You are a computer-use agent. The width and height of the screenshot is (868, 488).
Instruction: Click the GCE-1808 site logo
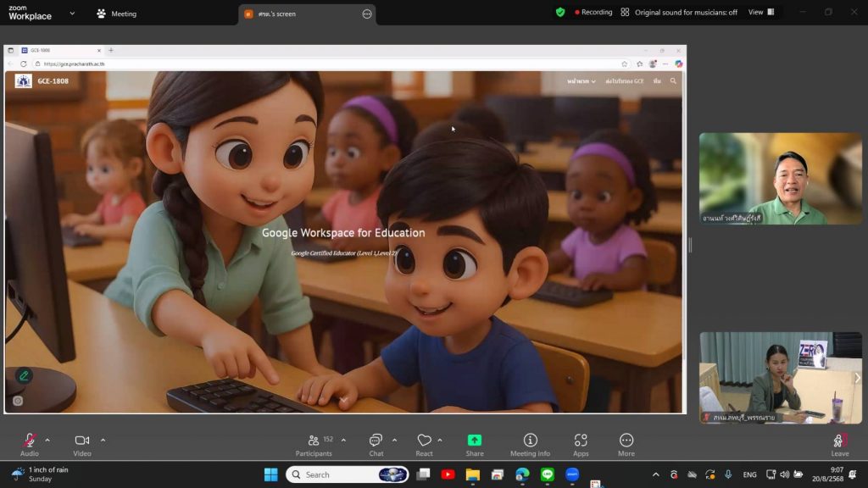point(23,81)
